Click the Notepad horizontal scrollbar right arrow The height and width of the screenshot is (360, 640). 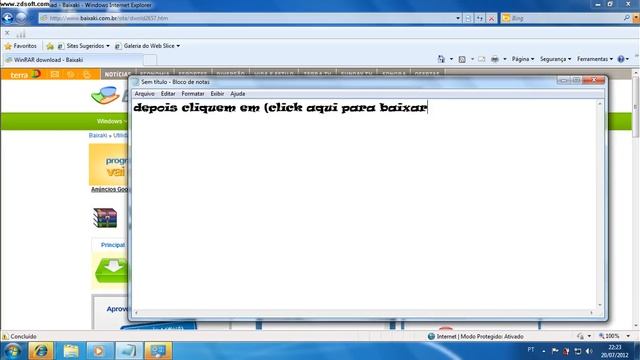click(591, 313)
